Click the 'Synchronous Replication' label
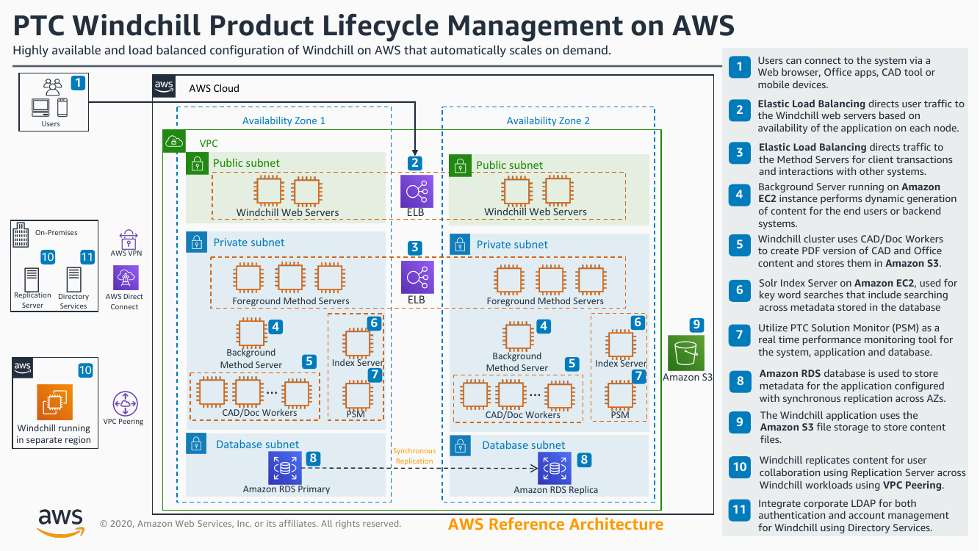The height and width of the screenshot is (551, 980). click(x=414, y=455)
